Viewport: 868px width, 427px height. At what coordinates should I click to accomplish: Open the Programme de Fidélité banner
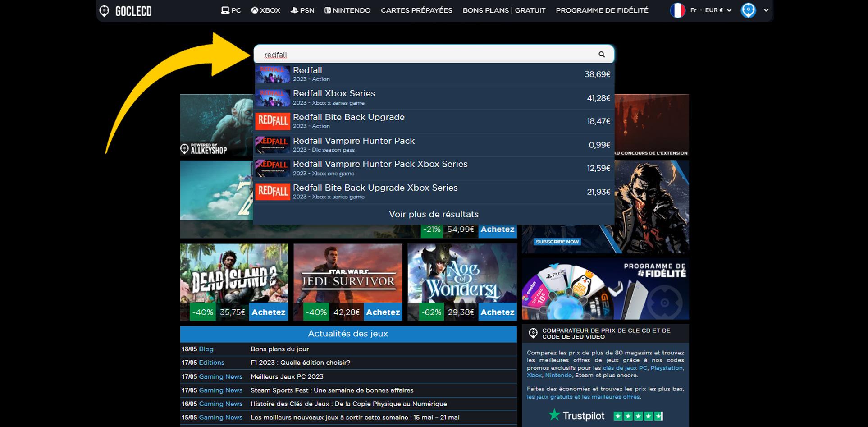tap(605, 289)
